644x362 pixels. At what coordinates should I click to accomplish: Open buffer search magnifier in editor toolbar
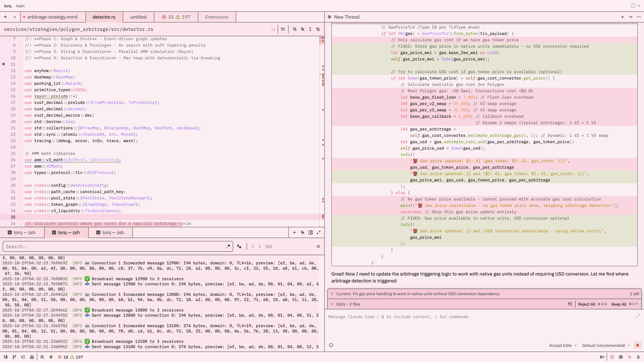[295, 29]
